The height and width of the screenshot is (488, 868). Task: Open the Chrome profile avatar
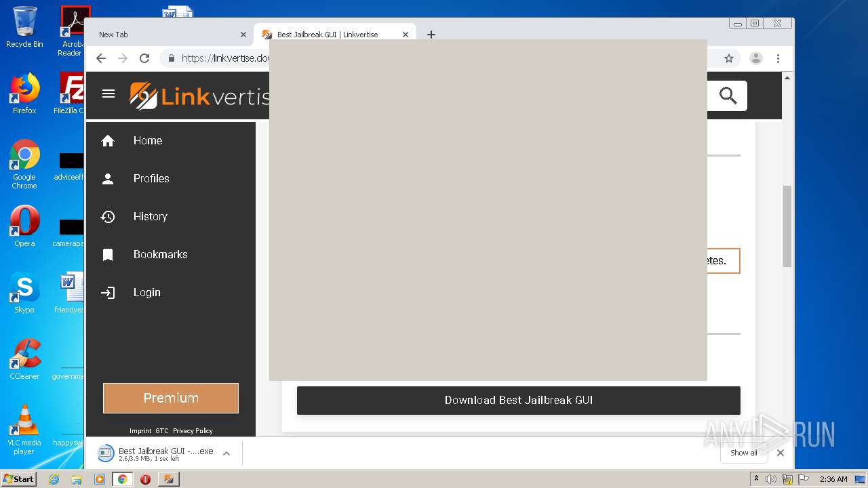point(756,58)
